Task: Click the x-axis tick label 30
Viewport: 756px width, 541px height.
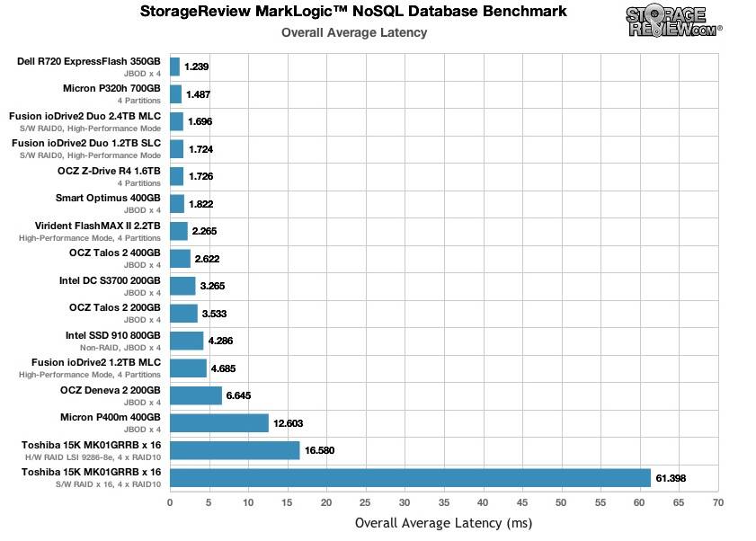Action: click(405, 502)
